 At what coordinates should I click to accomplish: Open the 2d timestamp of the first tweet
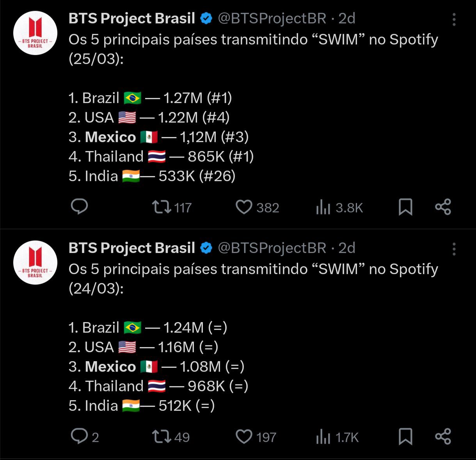(x=347, y=19)
